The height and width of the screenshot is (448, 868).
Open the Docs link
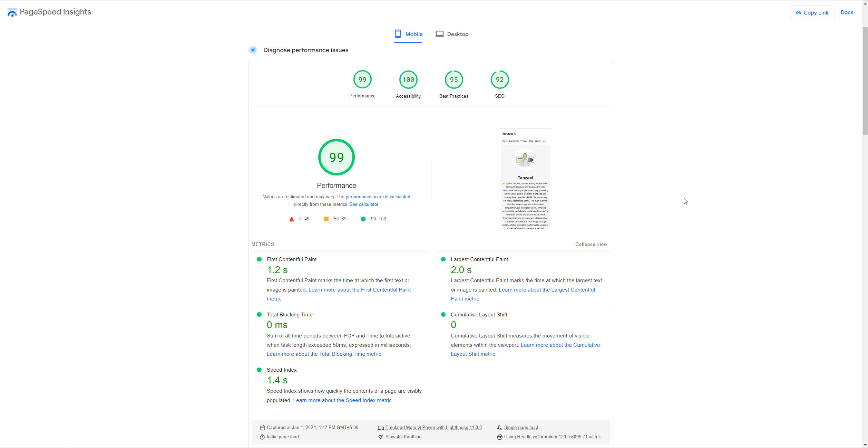[x=847, y=12]
